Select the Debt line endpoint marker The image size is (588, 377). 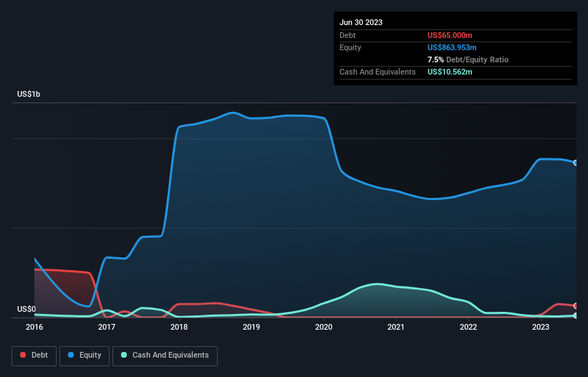pos(576,306)
